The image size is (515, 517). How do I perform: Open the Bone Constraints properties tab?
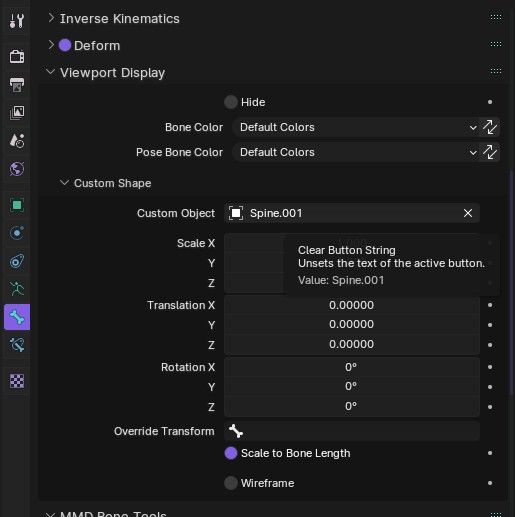(x=17, y=345)
